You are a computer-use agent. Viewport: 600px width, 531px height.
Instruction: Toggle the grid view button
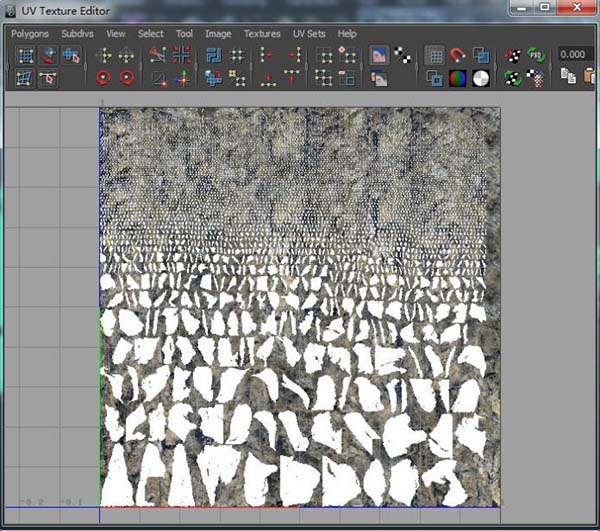click(435, 56)
